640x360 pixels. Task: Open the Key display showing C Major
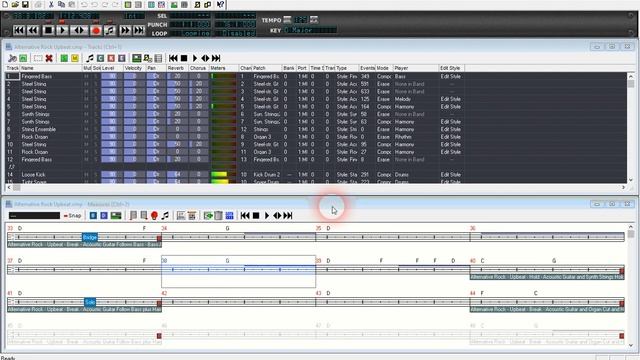[x=310, y=30]
